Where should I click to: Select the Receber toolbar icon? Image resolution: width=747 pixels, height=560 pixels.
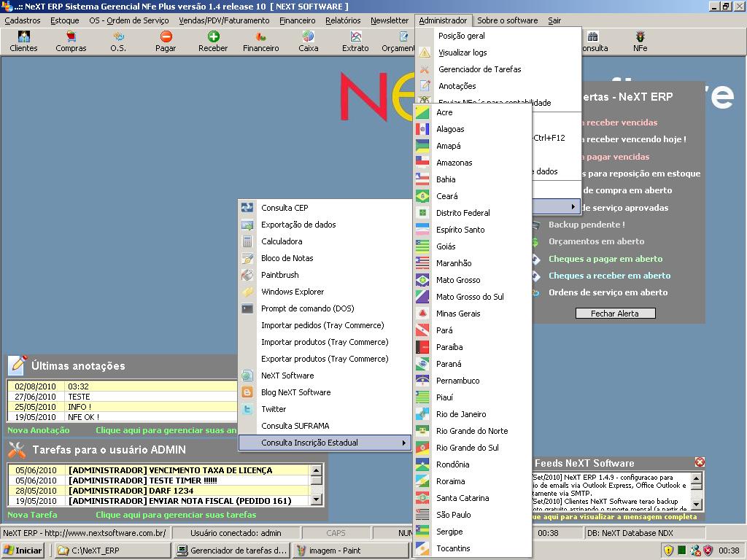pyautogui.click(x=212, y=42)
